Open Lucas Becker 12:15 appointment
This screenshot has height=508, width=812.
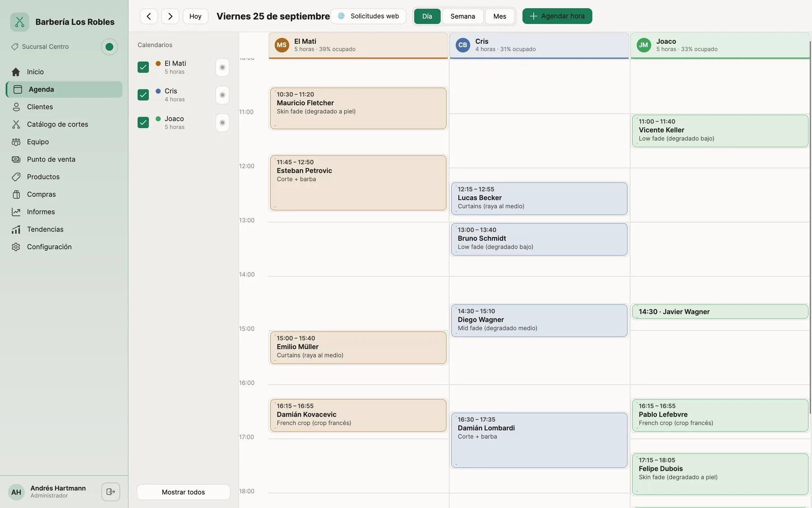[539, 199]
